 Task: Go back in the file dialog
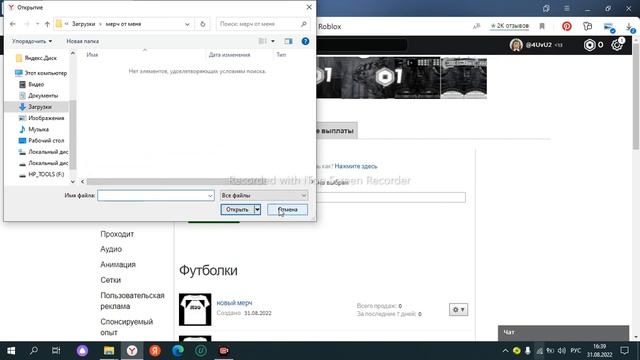(x=13, y=24)
